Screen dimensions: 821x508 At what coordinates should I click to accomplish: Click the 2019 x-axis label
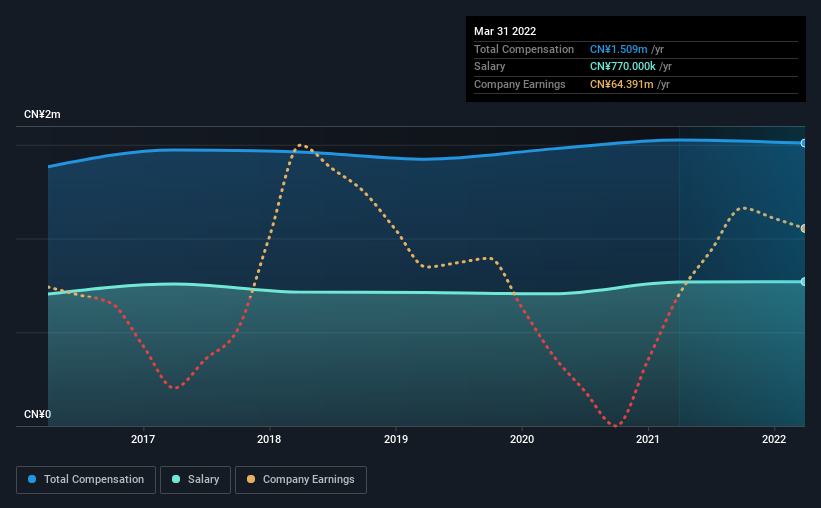[396, 439]
